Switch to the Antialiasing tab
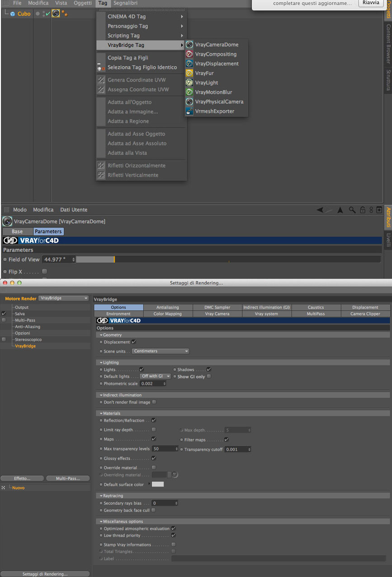Screen dimensions: 392x577 [168, 307]
